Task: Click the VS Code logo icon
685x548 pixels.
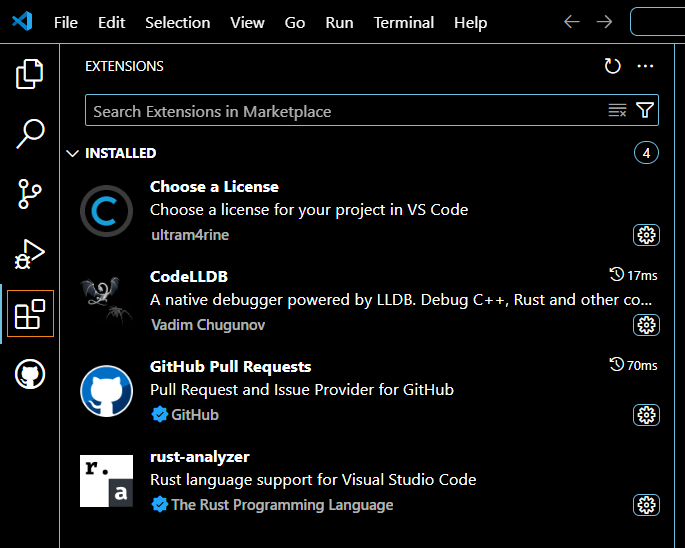Action: (x=22, y=21)
